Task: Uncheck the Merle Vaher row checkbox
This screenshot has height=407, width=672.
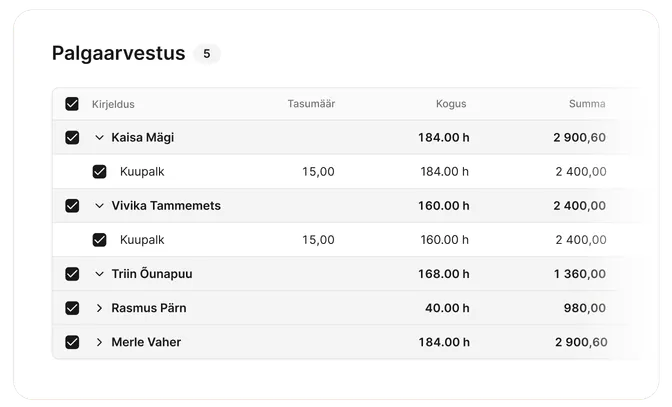Action: (72, 342)
